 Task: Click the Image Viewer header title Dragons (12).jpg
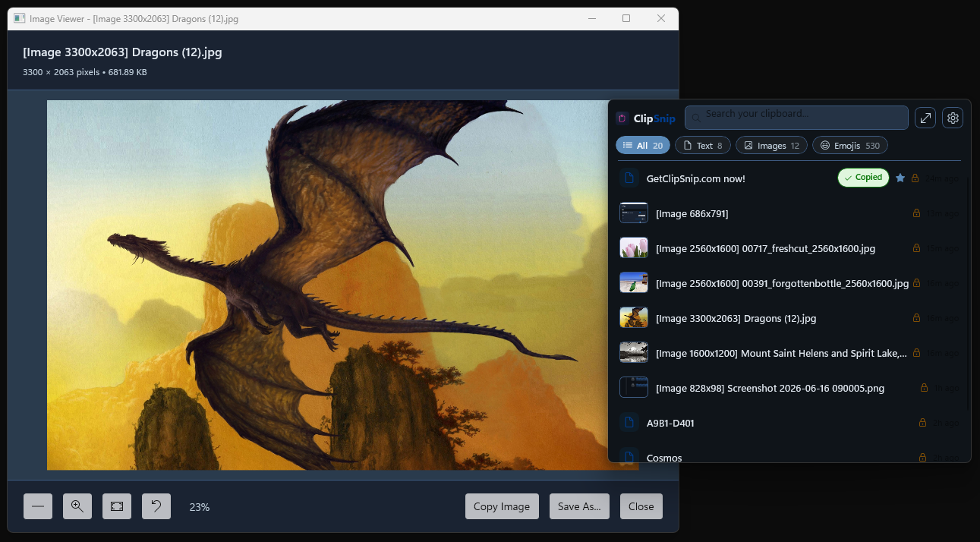pos(122,52)
